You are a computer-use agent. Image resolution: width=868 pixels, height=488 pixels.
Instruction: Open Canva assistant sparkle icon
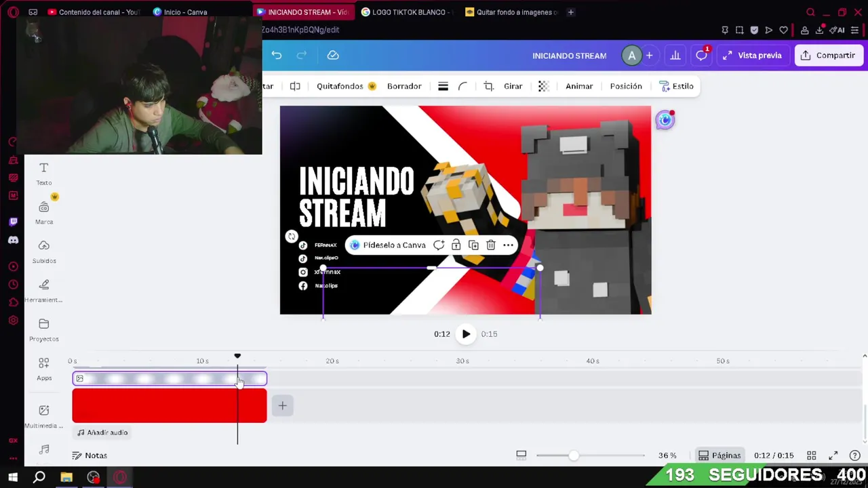coord(665,120)
